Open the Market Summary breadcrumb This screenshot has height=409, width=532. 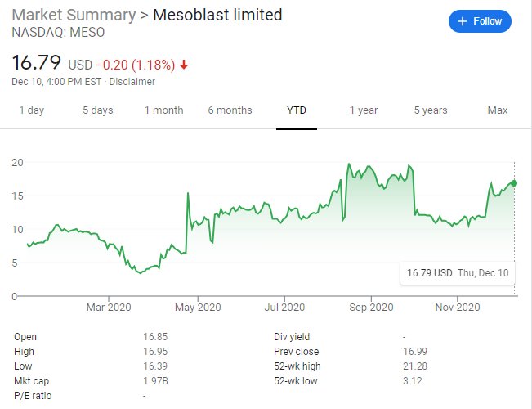click(x=74, y=16)
